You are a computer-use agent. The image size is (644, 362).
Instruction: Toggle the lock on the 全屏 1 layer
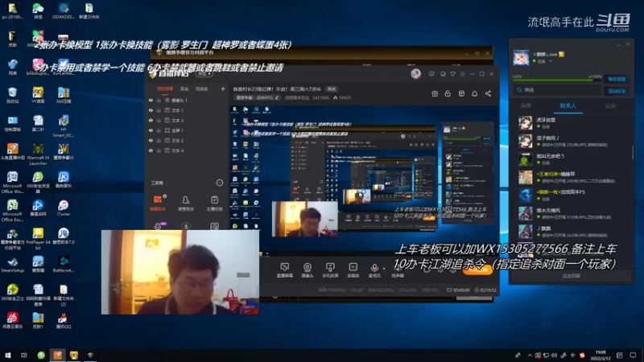pyautogui.click(x=159, y=130)
